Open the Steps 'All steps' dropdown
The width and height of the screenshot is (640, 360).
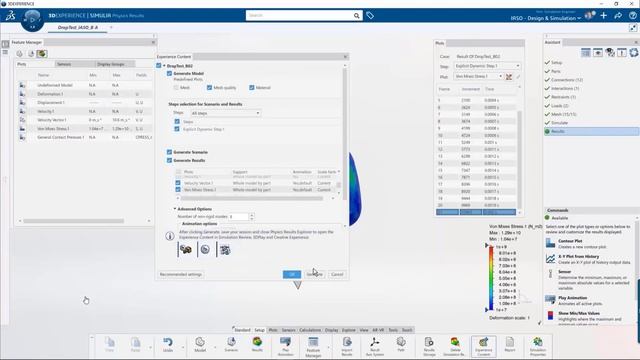(225, 113)
